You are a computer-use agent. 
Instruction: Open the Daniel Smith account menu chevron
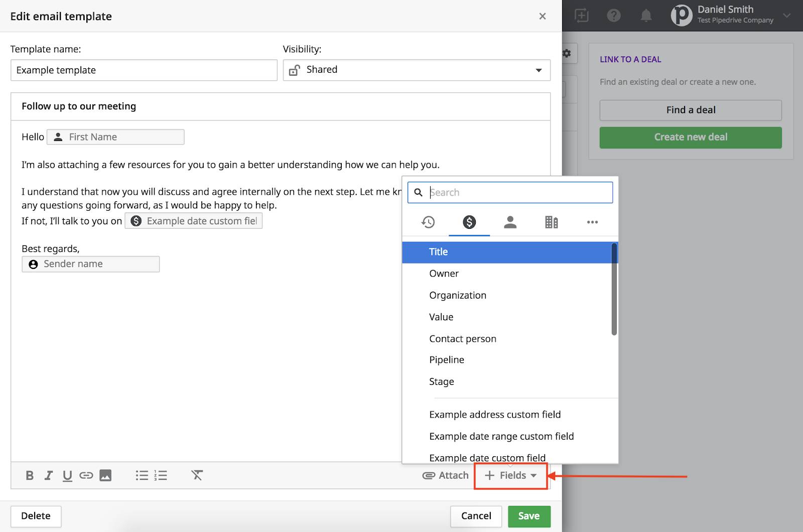click(x=786, y=16)
